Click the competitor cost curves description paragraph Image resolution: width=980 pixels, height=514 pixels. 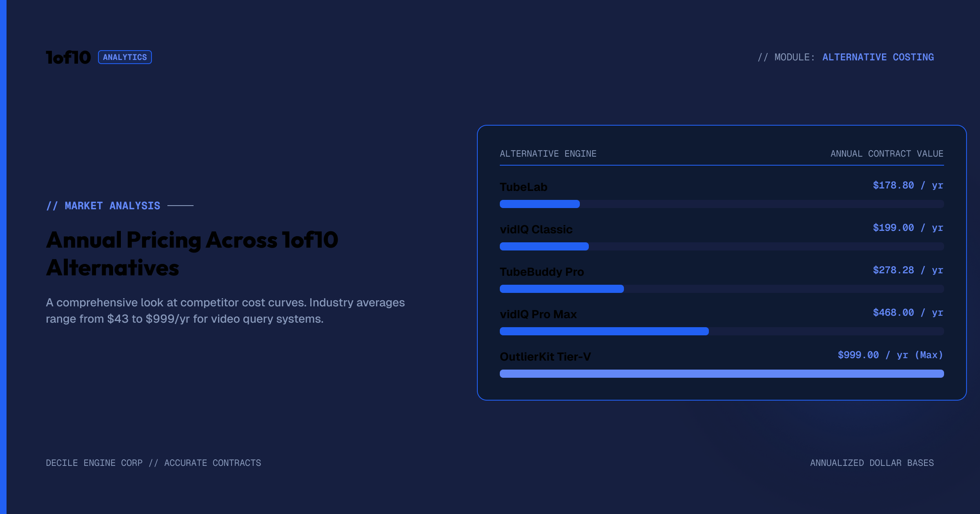225,310
